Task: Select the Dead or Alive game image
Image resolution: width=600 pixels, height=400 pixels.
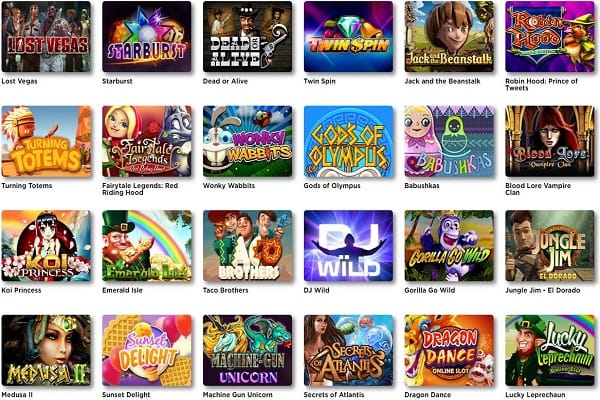Action: (248, 37)
